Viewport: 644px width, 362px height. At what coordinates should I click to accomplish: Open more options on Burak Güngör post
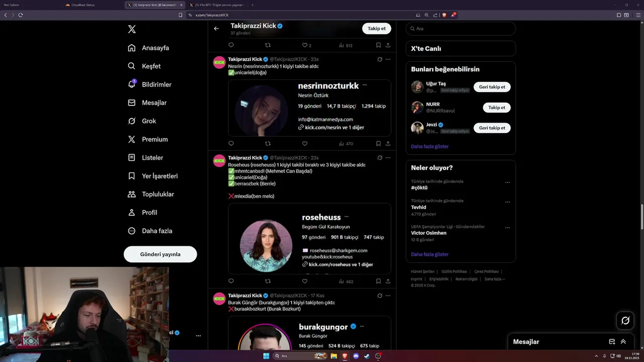[388, 296]
